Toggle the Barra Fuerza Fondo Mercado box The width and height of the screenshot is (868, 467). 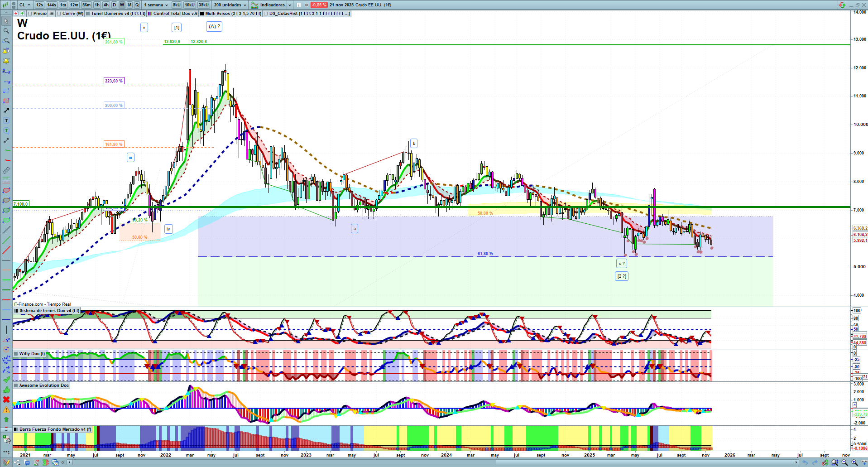click(x=16, y=429)
